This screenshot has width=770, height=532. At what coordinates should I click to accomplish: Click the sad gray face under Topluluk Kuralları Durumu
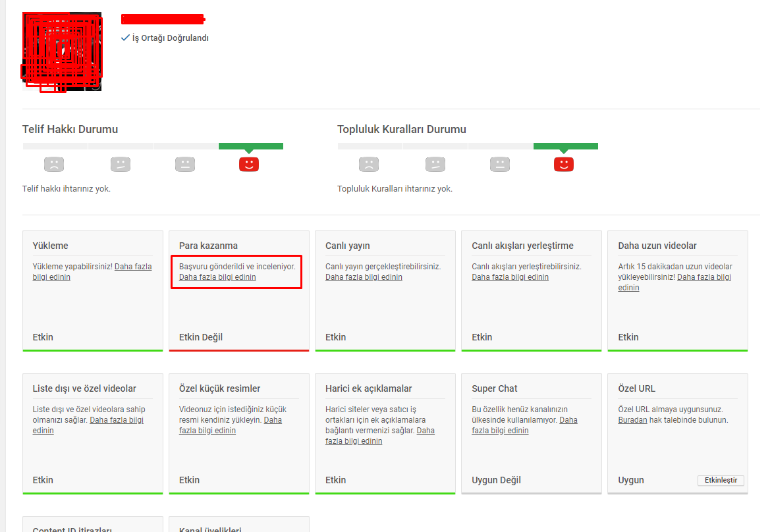click(x=369, y=165)
